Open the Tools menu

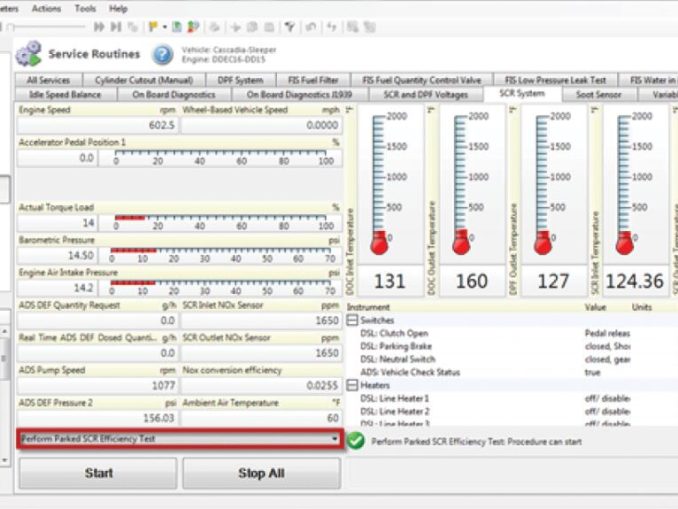(85, 8)
